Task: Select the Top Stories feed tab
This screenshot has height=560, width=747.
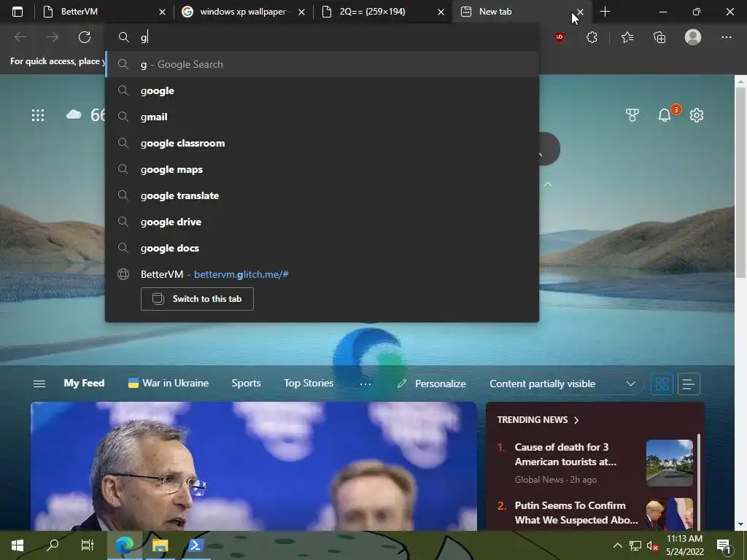Action: [x=309, y=384]
